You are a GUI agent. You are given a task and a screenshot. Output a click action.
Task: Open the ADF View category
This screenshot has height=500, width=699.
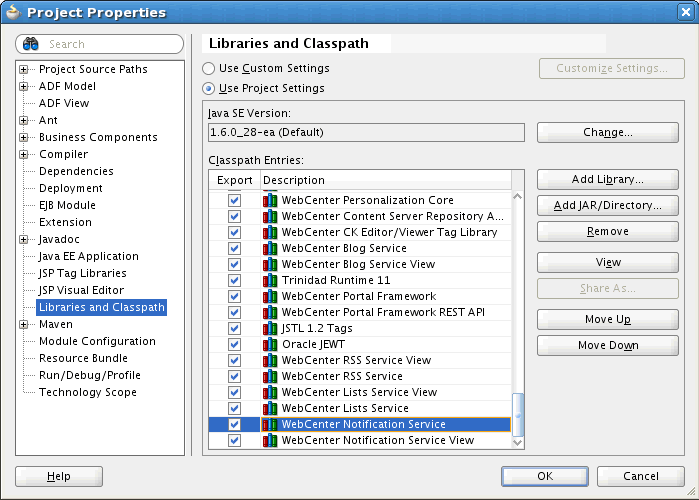pyautogui.click(x=64, y=103)
